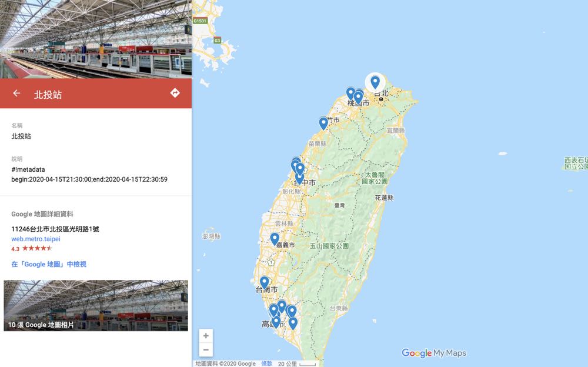Click the #!metadata description text
Screen dimensions: 588x367
(x=28, y=169)
